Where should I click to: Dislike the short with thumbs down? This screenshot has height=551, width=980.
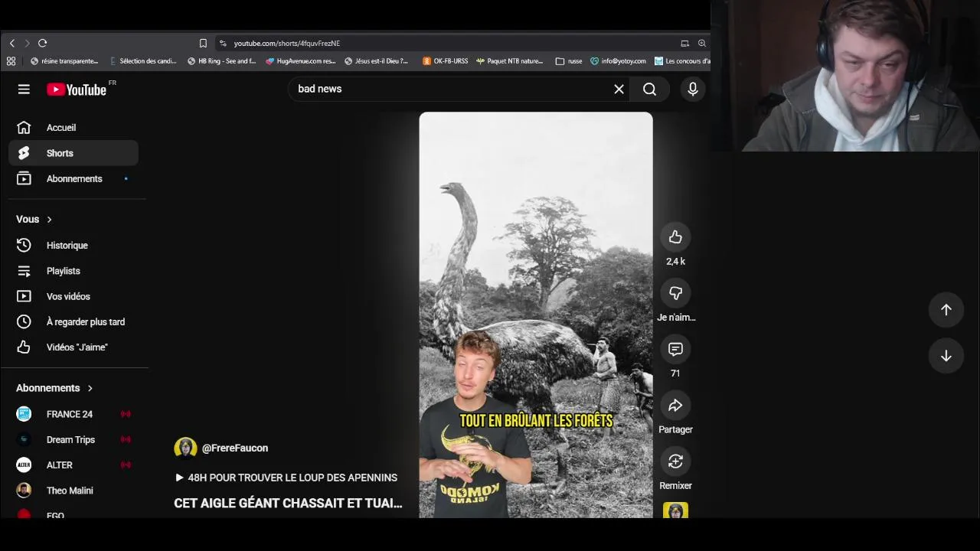coord(675,293)
